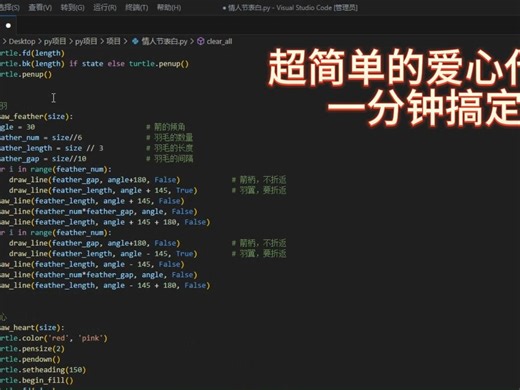520x390 pixels.
Task: Click the size//10 expression
Action: 69,159
